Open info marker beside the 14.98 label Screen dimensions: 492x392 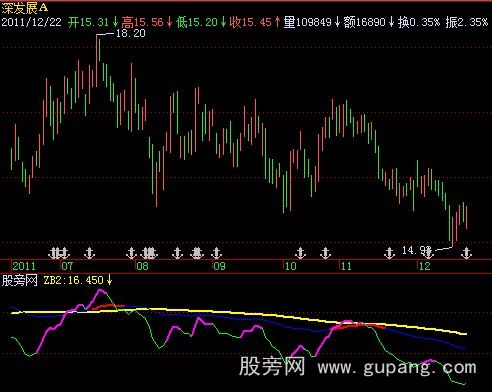[428, 253]
